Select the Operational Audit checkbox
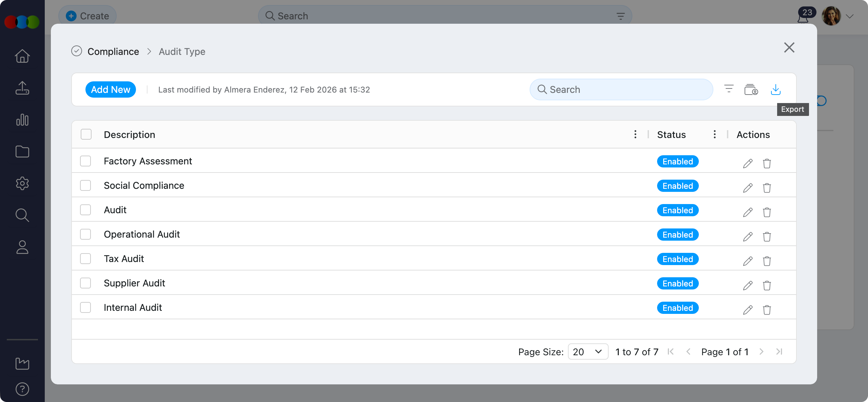Image resolution: width=868 pixels, height=402 pixels. [85, 234]
